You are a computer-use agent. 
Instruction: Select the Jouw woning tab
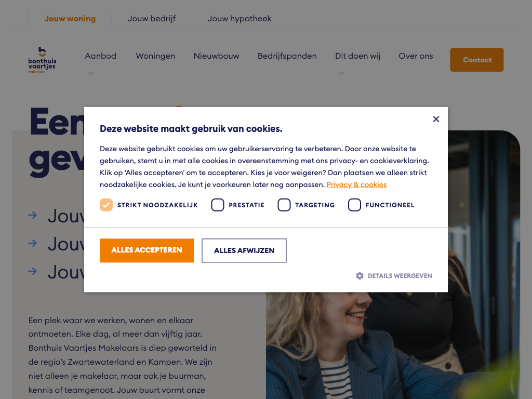click(70, 19)
